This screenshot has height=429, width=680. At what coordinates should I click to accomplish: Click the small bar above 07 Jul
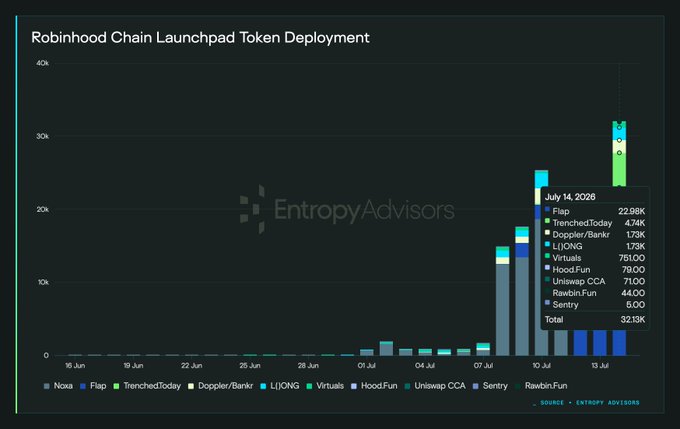point(483,350)
